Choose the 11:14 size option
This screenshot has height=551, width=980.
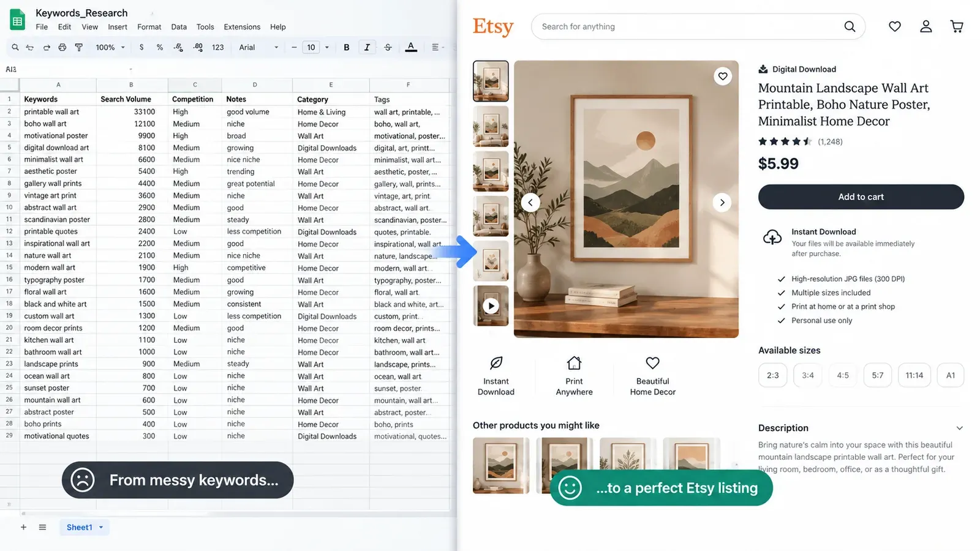(914, 375)
